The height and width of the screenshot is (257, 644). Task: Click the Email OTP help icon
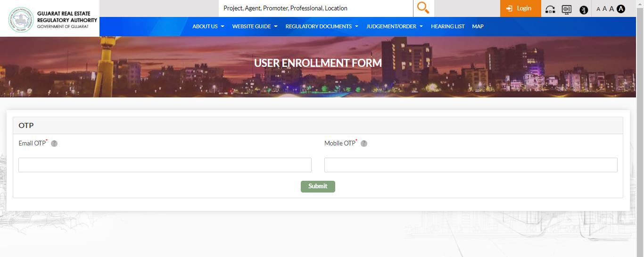tap(54, 144)
